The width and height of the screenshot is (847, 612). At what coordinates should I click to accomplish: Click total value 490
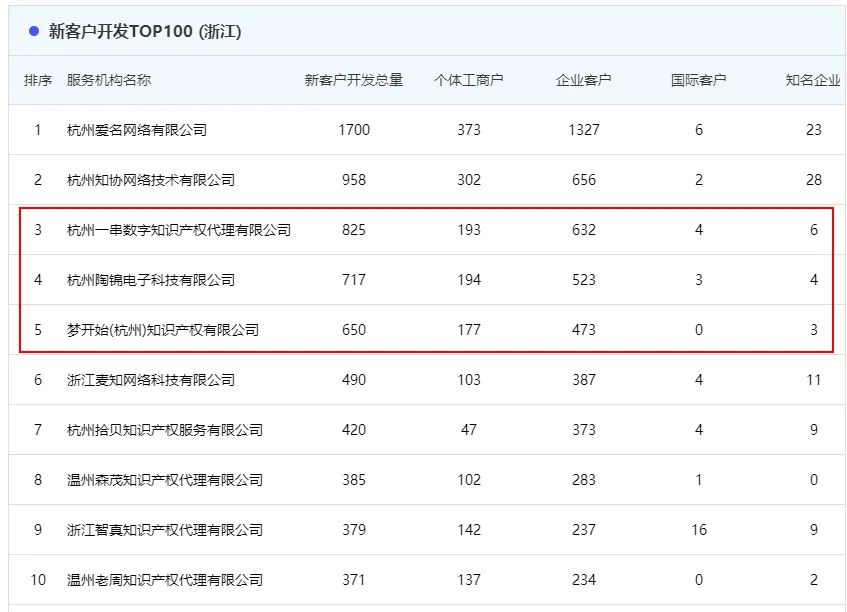point(354,380)
